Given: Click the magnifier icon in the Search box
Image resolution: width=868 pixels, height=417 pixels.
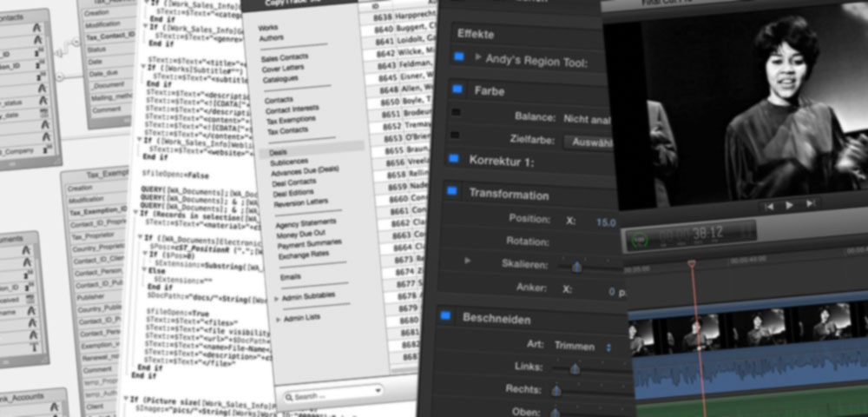Looking at the screenshot, I should click(289, 397).
